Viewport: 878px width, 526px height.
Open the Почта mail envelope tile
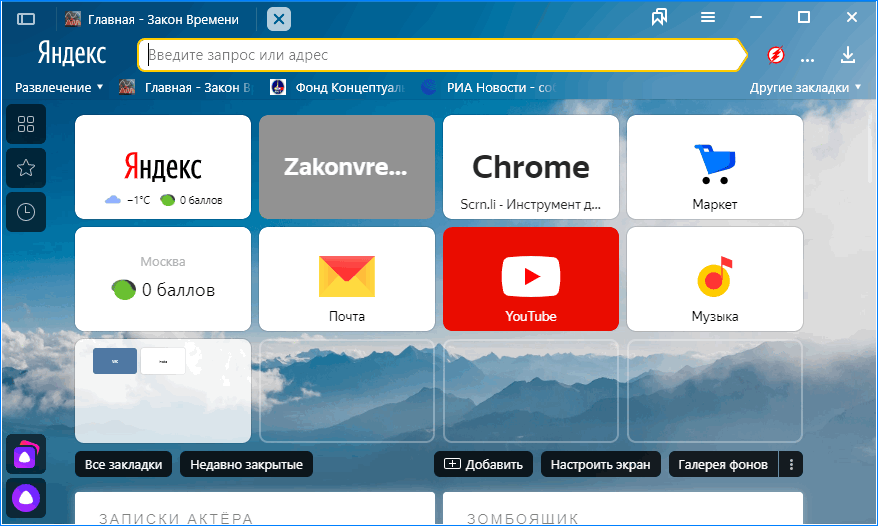pyautogui.click(x=347, y=279)
